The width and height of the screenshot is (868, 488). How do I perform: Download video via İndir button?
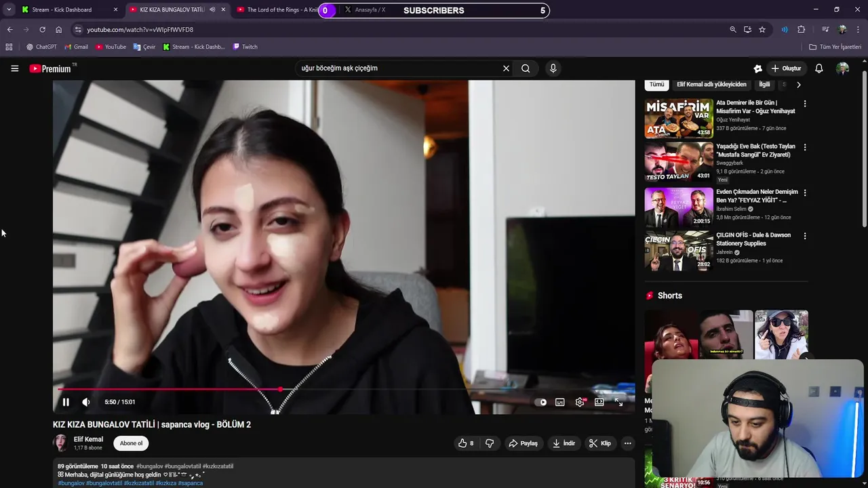(564, 443)
